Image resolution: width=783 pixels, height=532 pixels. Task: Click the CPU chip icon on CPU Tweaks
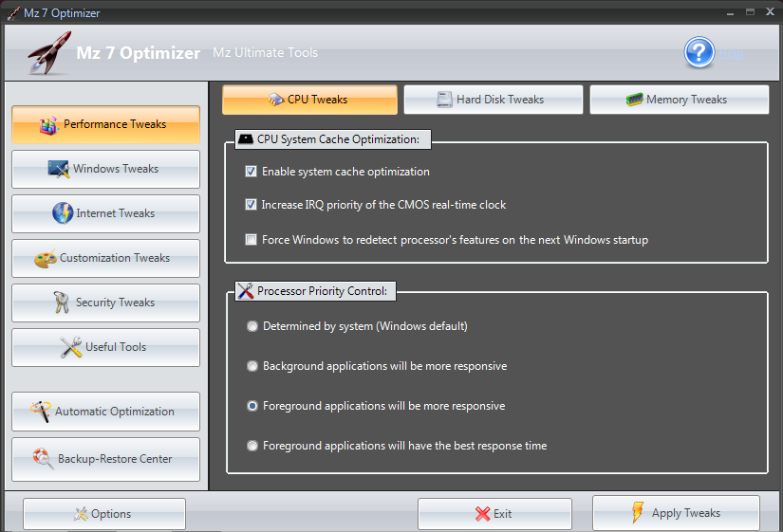[x=276, y=100]
